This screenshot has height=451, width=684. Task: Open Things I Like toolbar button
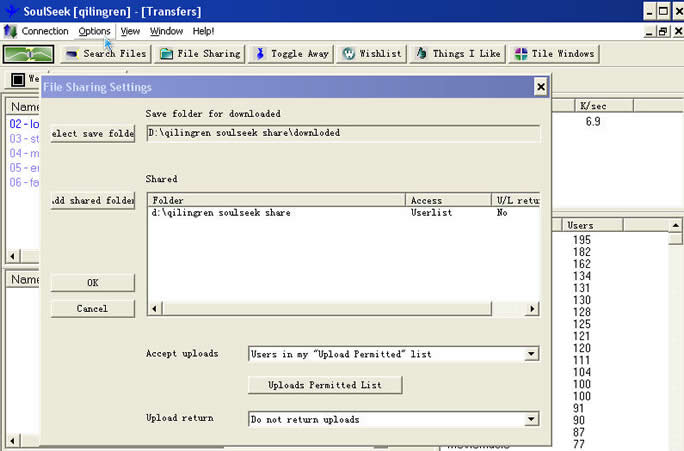(458, 54)
